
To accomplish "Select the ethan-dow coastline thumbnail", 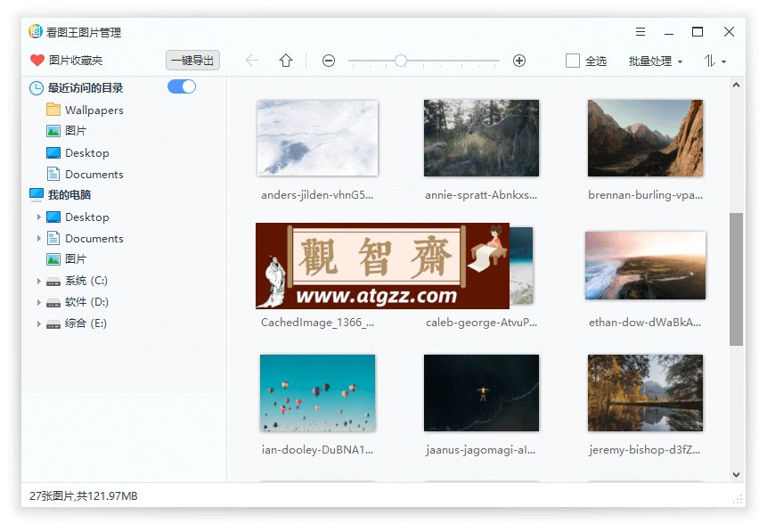I will tap(645, 266).
